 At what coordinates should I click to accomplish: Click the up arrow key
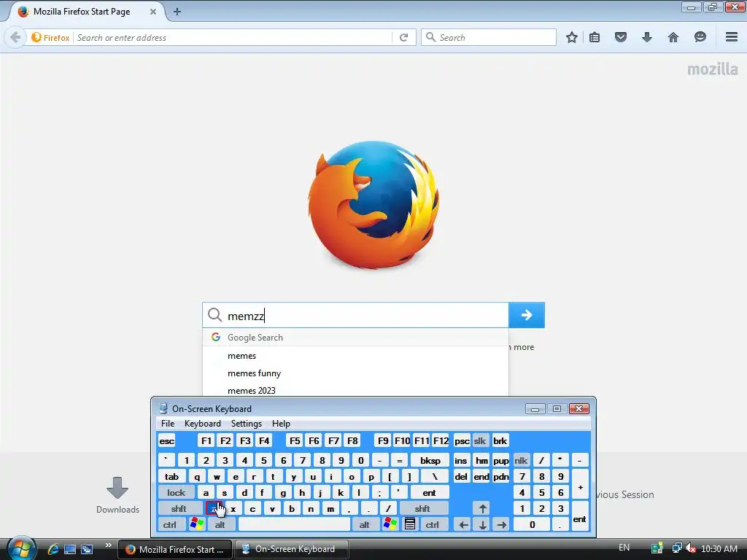(x=483, y=508)
